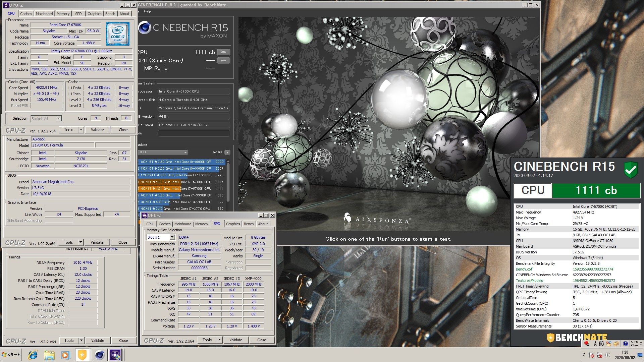Click Textures/Models link in BenchMate
This screenshot has height=362, width=644.
click(x=529, y=281)
